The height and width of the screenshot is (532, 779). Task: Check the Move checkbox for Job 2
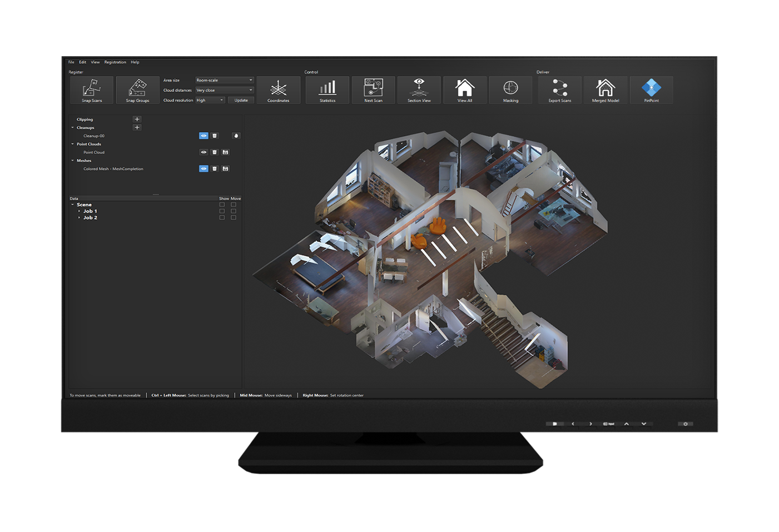(x=234, y=218)
